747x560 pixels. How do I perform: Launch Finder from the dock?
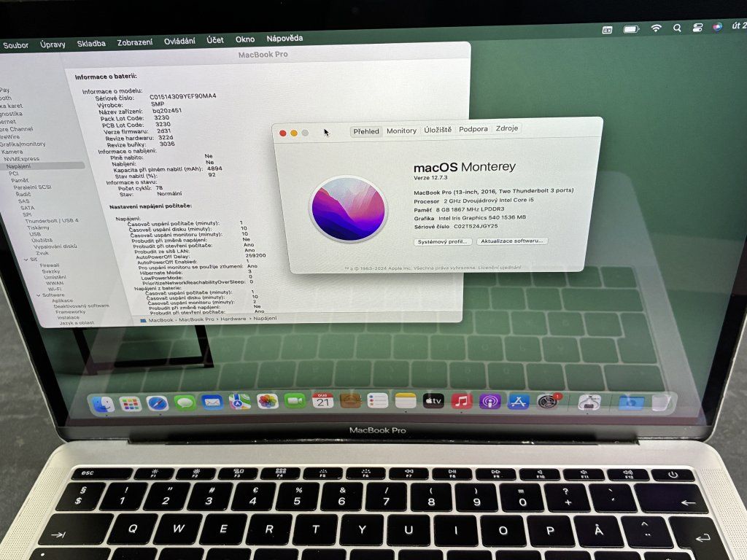[x=104, y=403]
